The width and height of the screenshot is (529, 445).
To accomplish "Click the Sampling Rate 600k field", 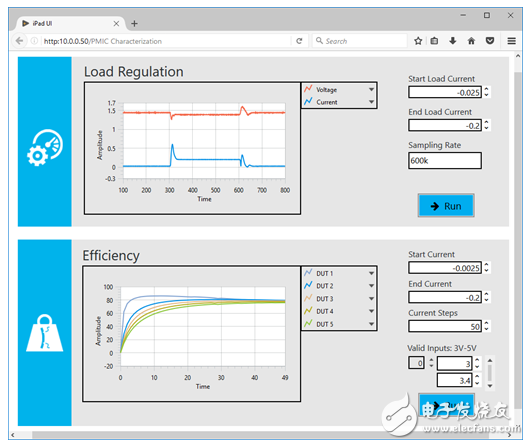I will tap(445, 161).
